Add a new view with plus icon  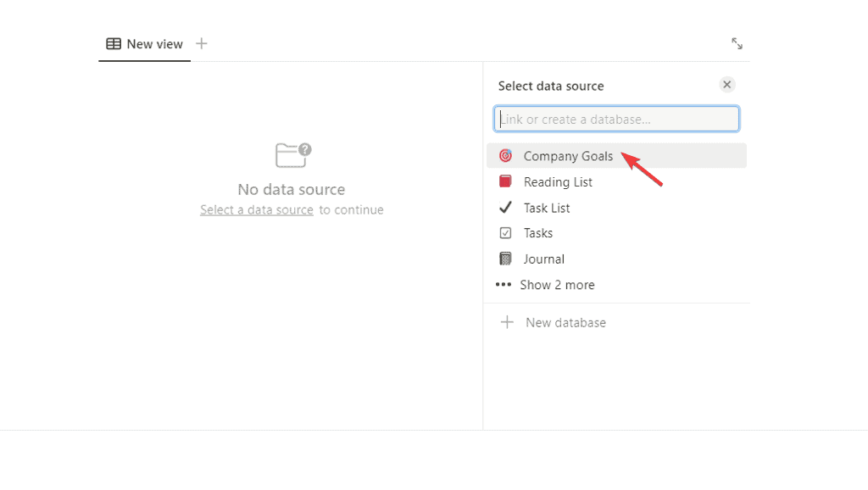[x=201, y=43]
